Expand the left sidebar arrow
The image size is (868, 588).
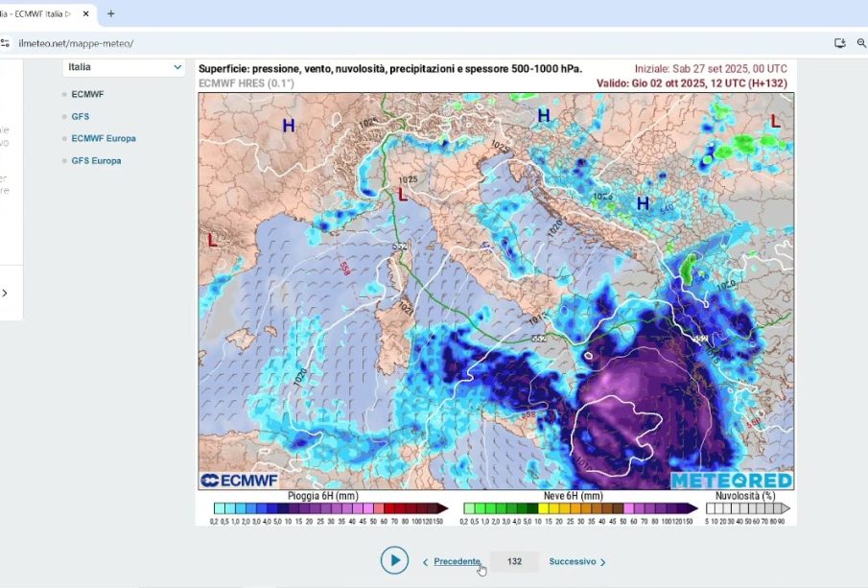click(x=5, y=294)
